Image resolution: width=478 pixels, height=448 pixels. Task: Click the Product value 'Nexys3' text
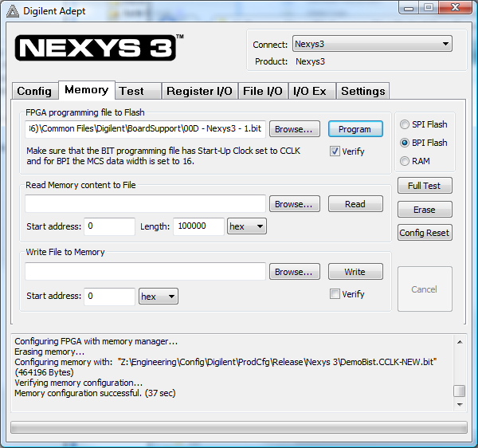coord(311,61)
